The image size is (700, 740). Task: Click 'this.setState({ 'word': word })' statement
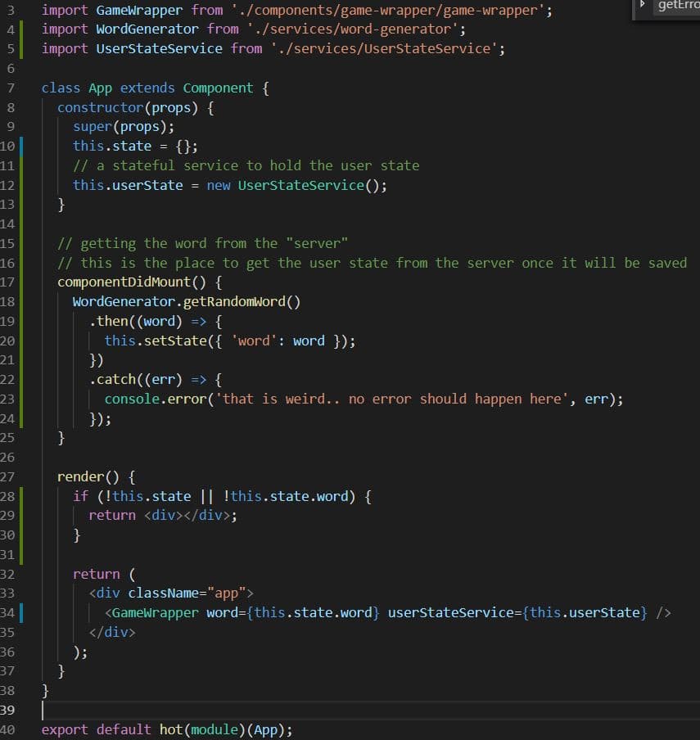coord(230,341)
